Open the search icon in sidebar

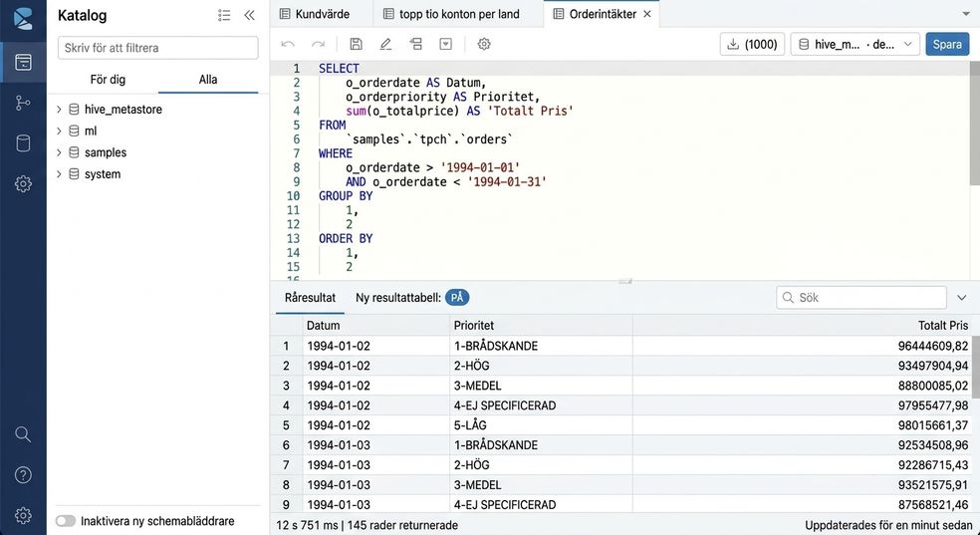click(x=23, y=434)
